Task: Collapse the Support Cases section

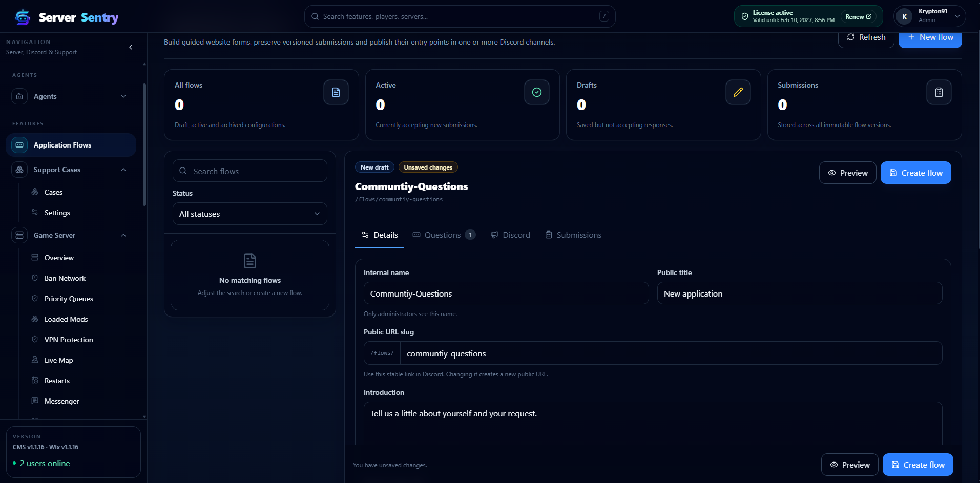Action: click(x=123, y=170)
